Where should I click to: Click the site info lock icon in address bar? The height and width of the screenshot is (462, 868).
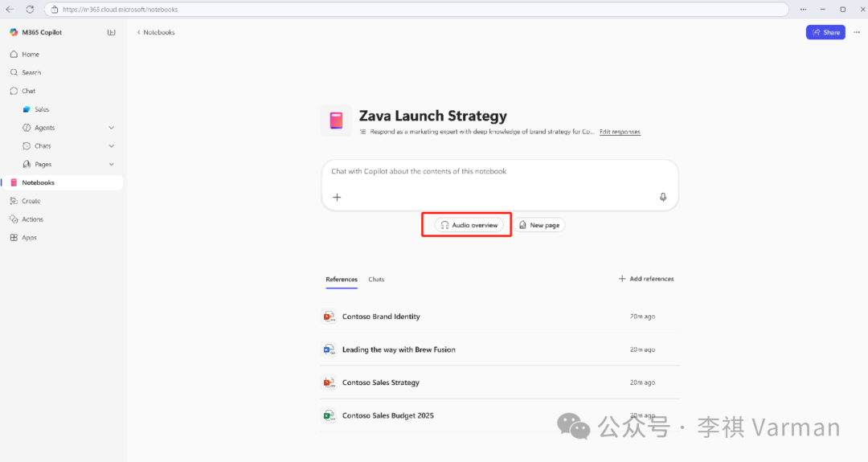pyautogui.click(x=55, y=10)
